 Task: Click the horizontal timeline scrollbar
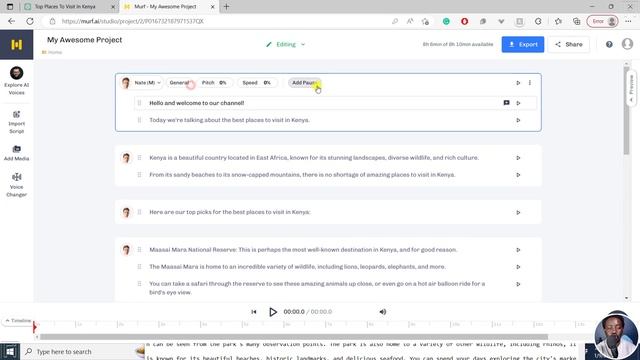(x=294, y=337)
